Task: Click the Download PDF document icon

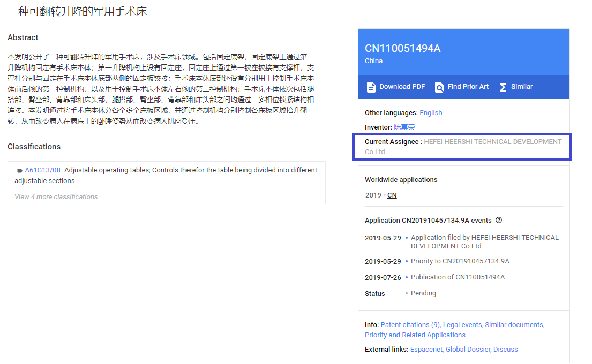Action: coord(371,87)
